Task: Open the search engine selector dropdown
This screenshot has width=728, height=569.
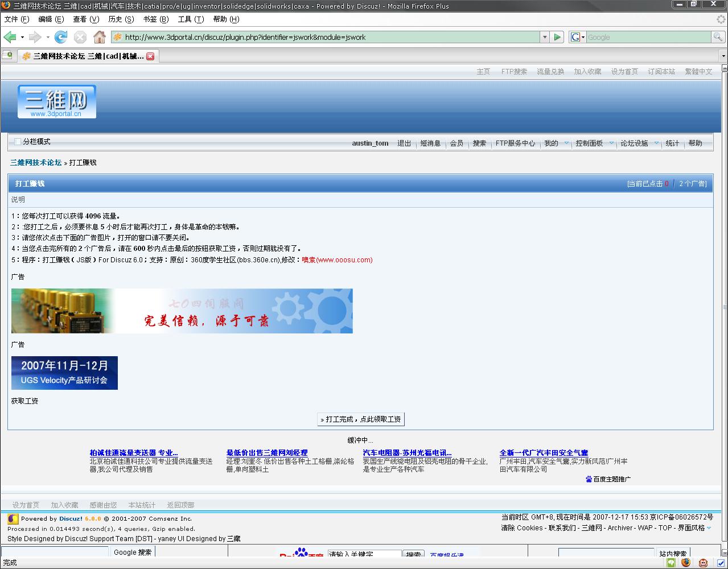Action: click(583, 37)
